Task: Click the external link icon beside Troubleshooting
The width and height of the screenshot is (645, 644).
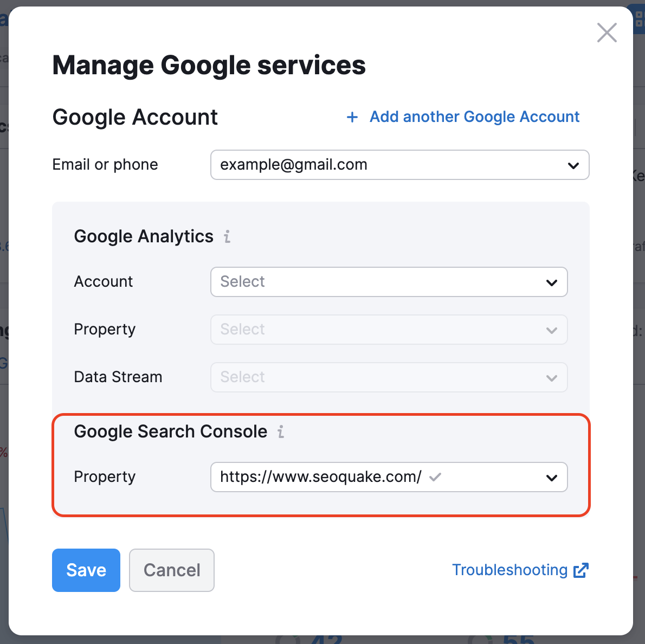Action: click(581, 570)
